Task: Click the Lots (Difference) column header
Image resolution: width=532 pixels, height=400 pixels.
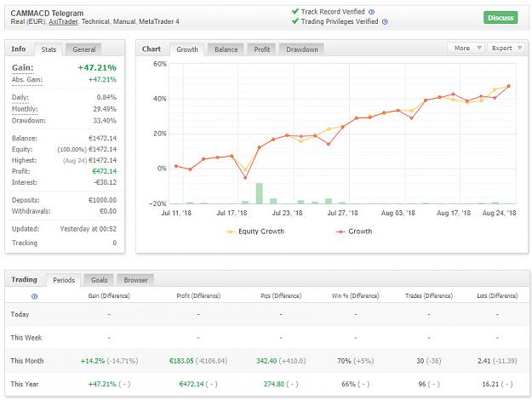Action: (497, 296)
